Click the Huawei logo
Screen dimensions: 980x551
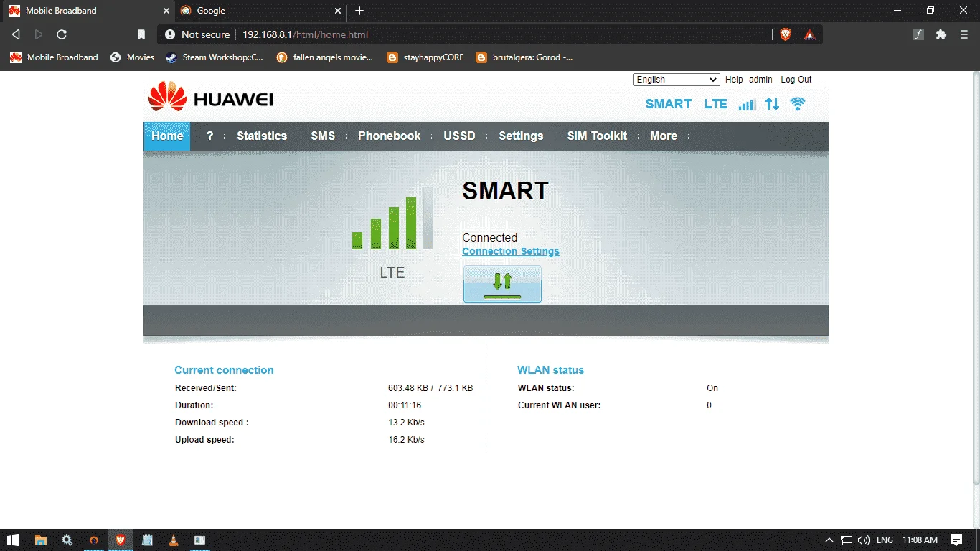pos(210,97)
